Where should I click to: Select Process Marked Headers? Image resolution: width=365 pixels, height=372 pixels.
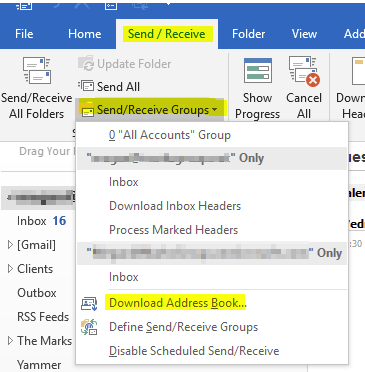tap(212, 230)
